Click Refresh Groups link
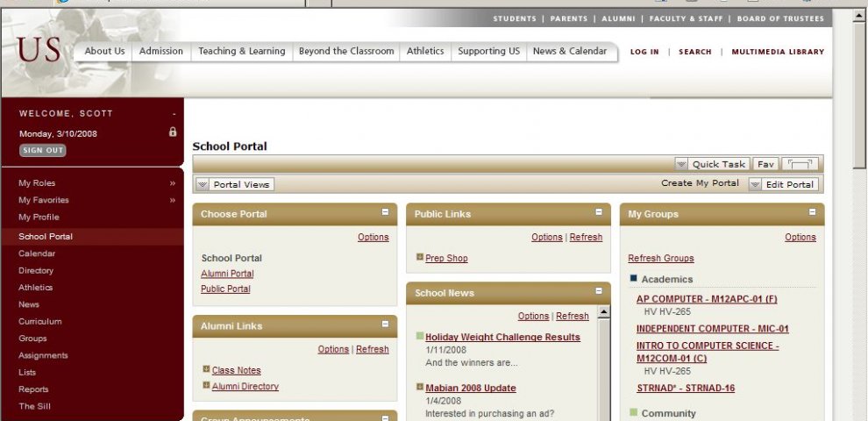This screenshot has height=421, width=868. pyautogui.click(x=661, y=258)
